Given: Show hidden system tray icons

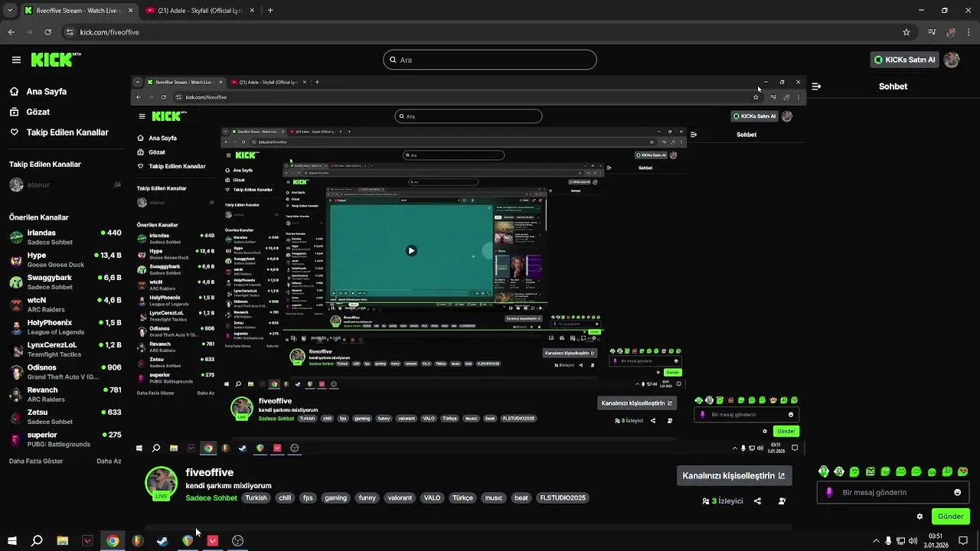Looking at the screenshot, I should click(x=876, y=540).
